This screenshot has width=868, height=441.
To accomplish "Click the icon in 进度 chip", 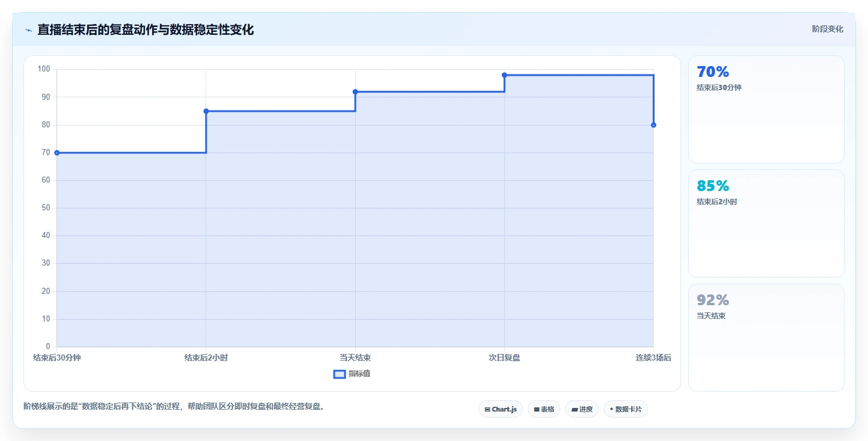I will tap(574, 409).
